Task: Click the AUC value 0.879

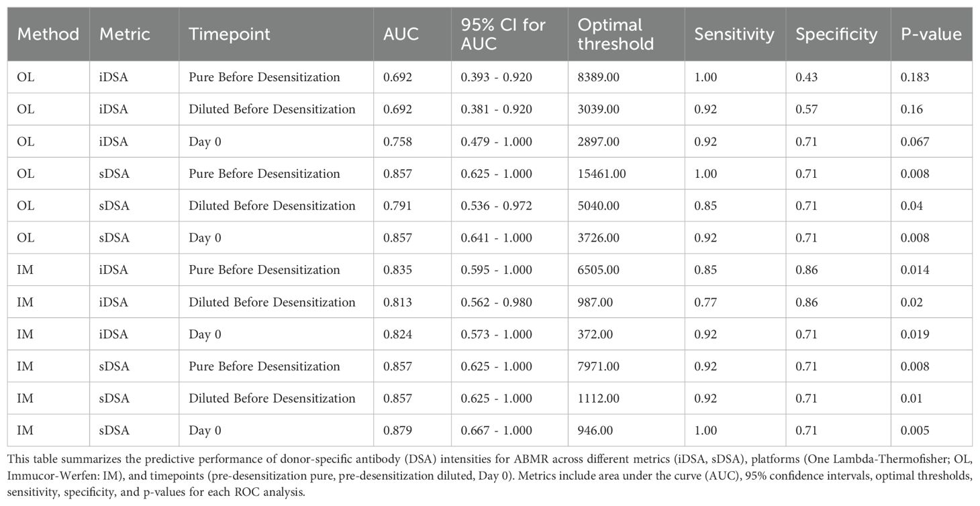Action: pos(397,431)
